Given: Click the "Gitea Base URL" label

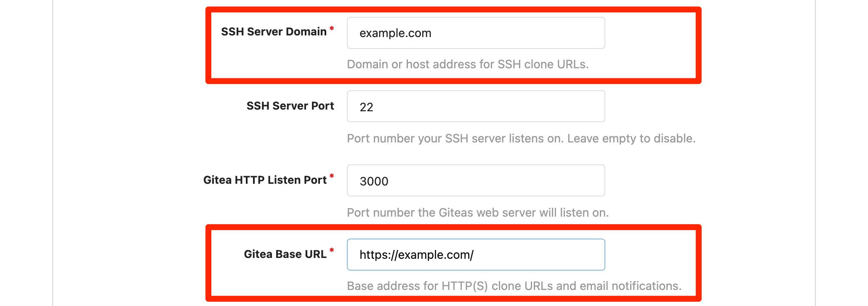Looking at the screenshot, I should 285,254.
